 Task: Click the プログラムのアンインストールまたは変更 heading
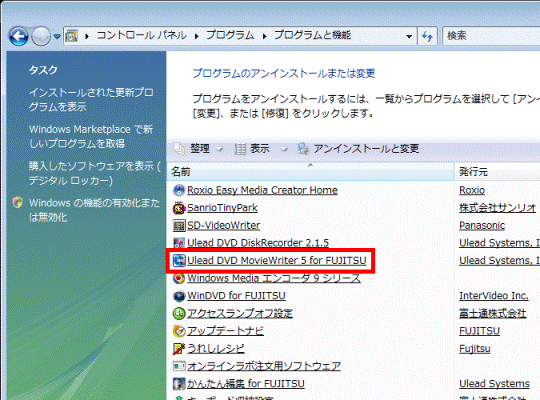284,73
